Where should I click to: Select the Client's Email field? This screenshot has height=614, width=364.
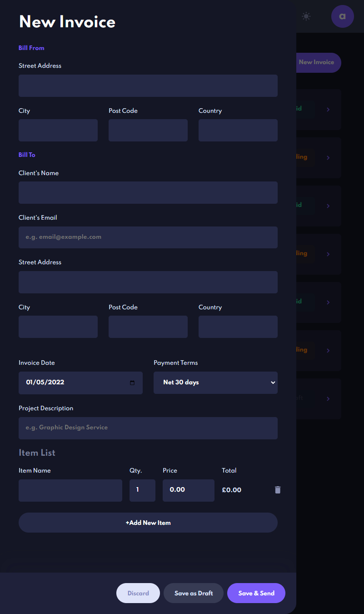pos(148,237)
